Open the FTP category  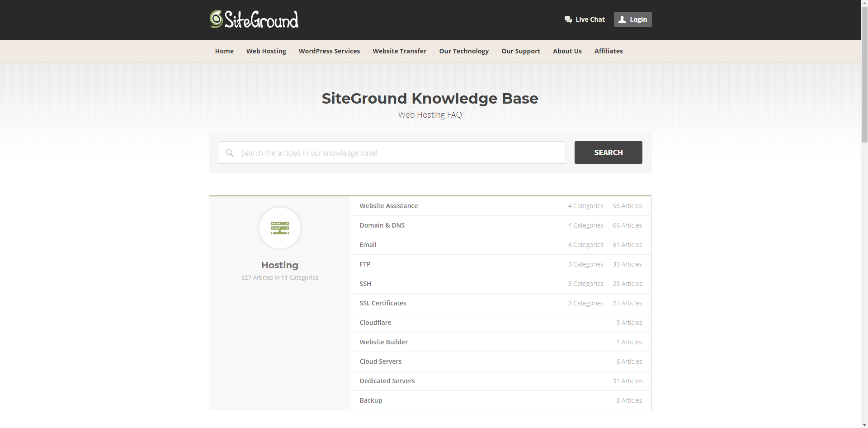click(365, 264)
